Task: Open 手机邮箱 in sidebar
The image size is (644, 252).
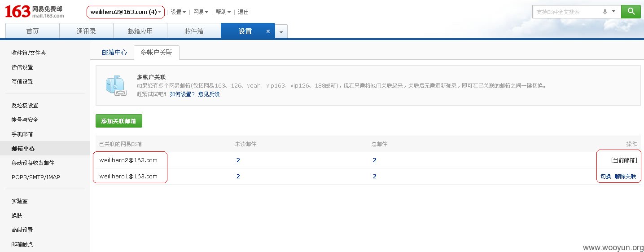Action: click(22, 134)
